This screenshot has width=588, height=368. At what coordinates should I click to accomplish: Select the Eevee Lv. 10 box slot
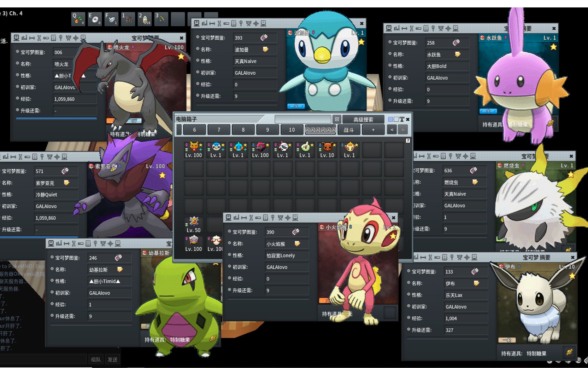(x=327, y=150)
